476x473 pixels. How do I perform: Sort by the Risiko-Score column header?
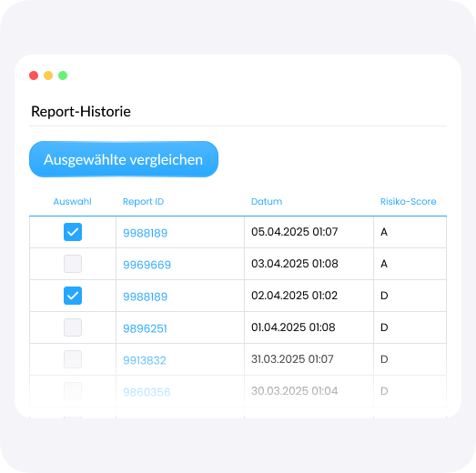point(409,201)
